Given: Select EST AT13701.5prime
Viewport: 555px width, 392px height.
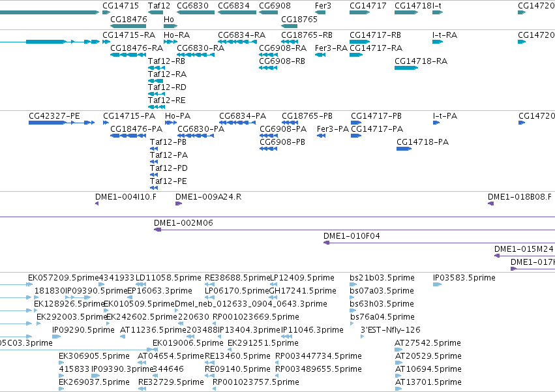Looking at the screenshot, I should [428, 382].
